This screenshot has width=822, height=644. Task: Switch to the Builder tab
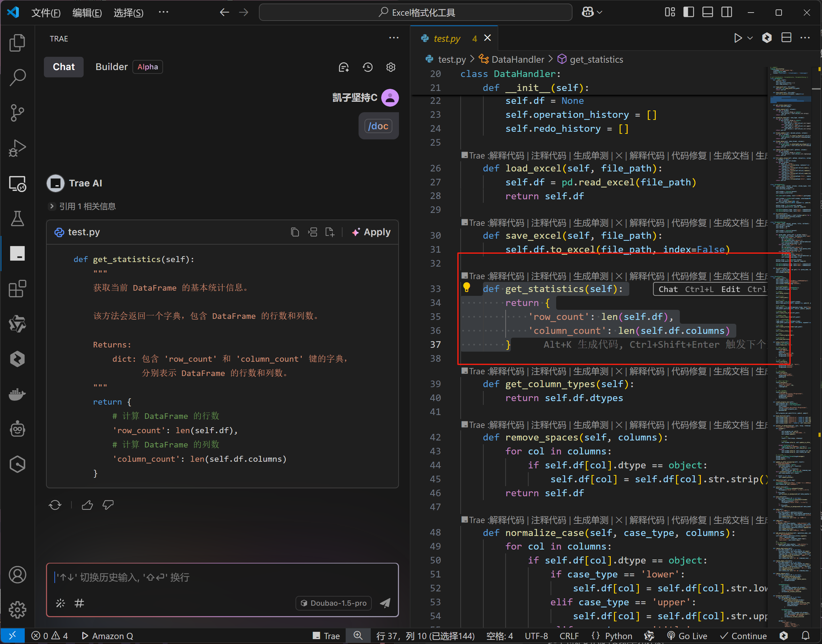pos(111,67)
